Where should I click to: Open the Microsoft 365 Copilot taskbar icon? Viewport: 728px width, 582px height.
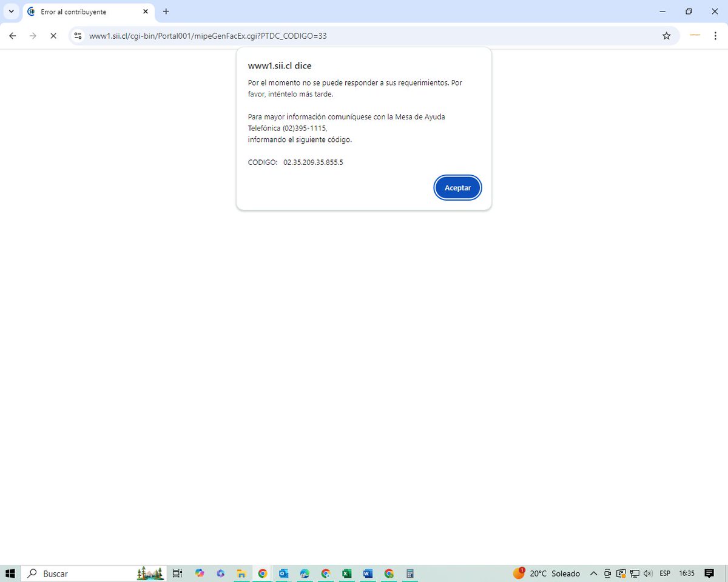click(x=220, y=573)
